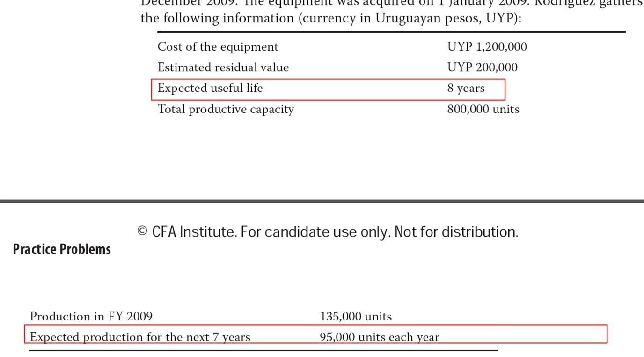This screenshot has height=357, width=644.
Task: Click the "Total productive capacity" label
Action: pyautogui.click(x=226, y=109)
